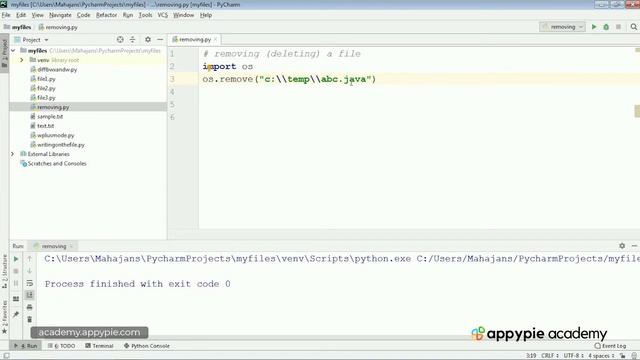Rerun removing in the Run panel
The height and width of the screenshot is (360, 640).
16,259
